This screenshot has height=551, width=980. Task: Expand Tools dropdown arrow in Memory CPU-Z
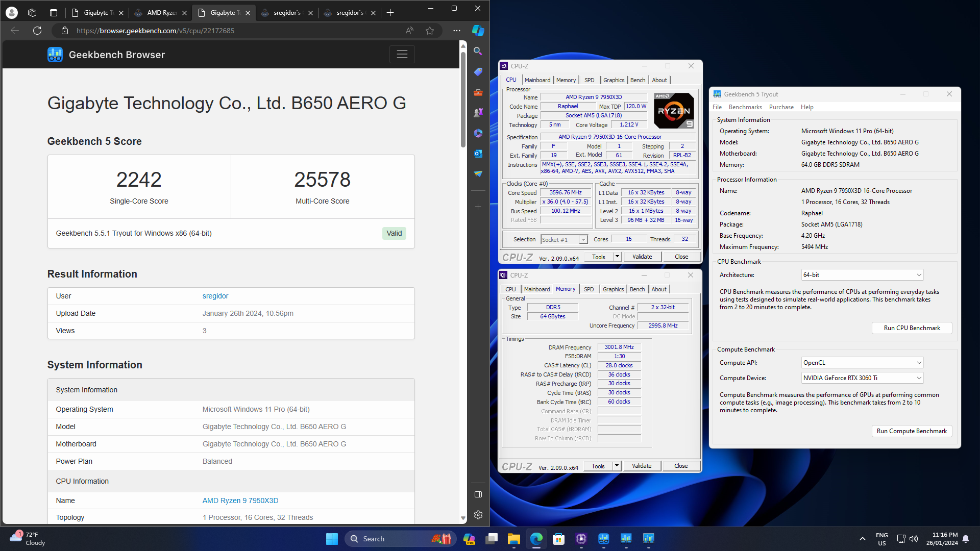[x=617, y=466]
